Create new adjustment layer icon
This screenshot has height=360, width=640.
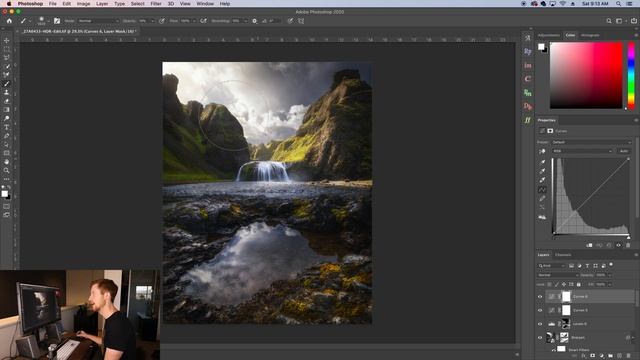pos(602,356)
